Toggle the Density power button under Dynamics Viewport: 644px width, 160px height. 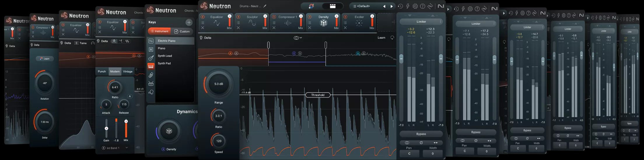163,149
